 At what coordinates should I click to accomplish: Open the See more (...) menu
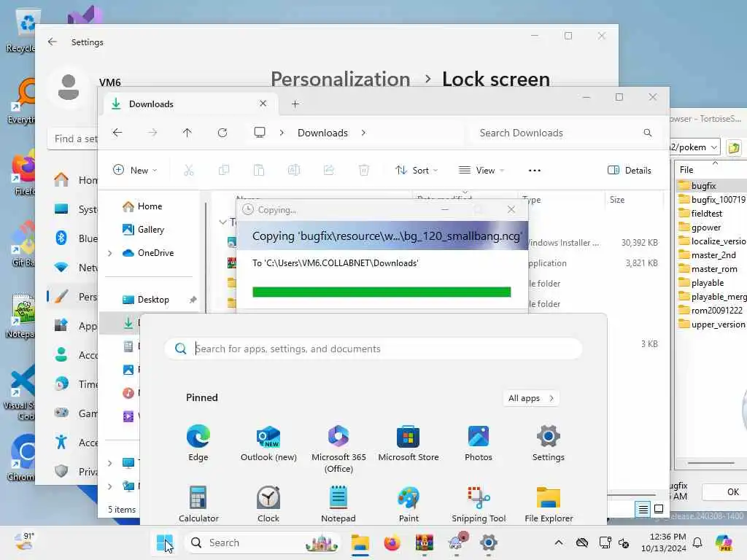point(535,170)
